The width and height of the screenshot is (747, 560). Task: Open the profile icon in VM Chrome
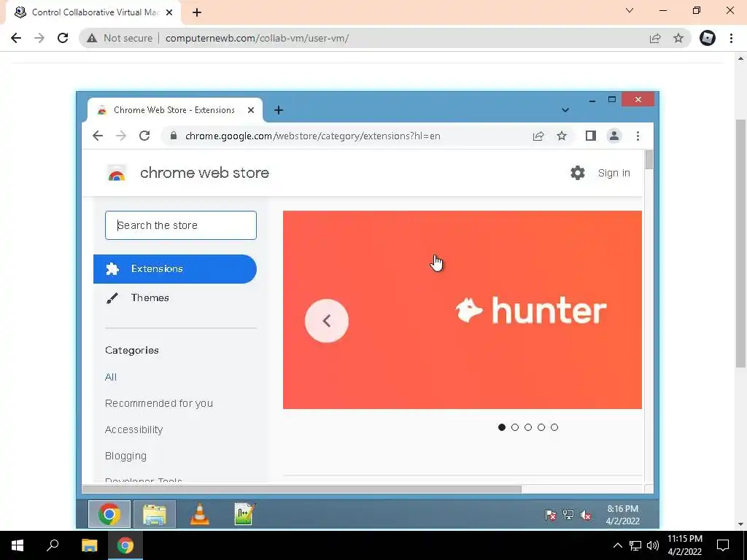coord(614,136)
